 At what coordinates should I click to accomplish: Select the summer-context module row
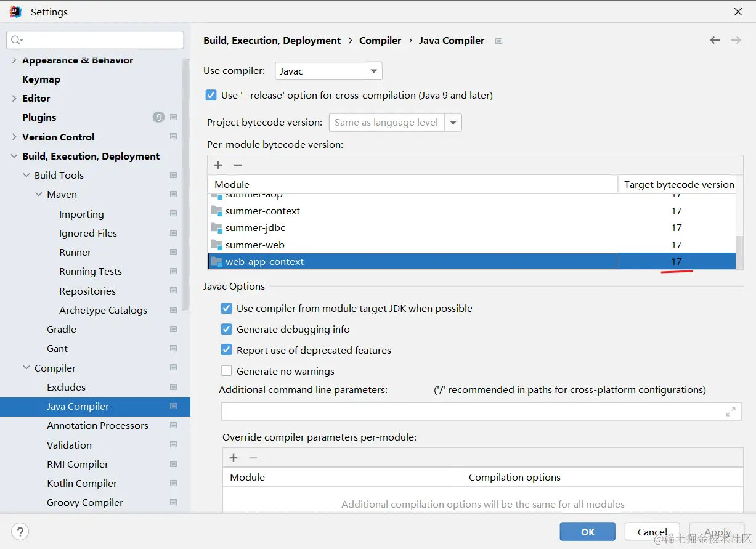point(472,211)
